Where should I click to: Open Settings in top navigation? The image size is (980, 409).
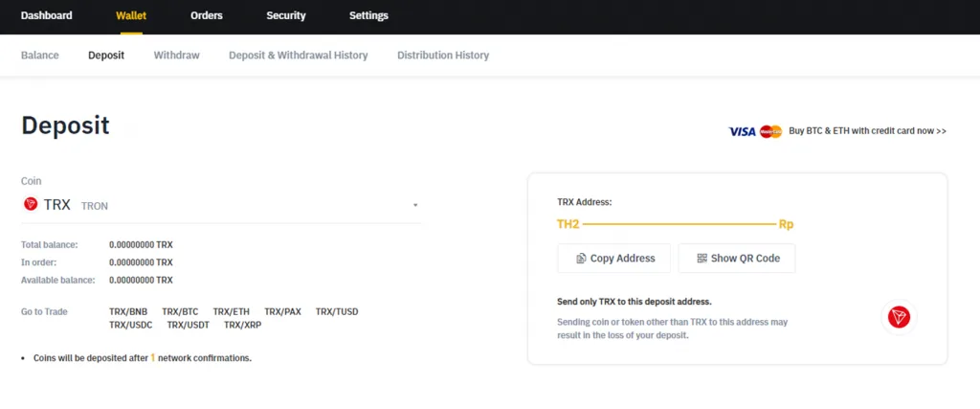[x=368, y=15]
